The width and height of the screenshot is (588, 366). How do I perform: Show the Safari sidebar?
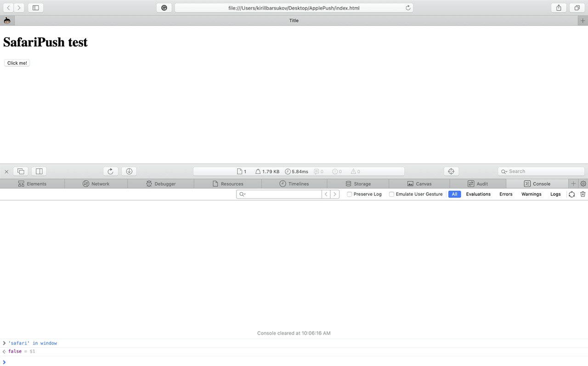coord(35,8)
